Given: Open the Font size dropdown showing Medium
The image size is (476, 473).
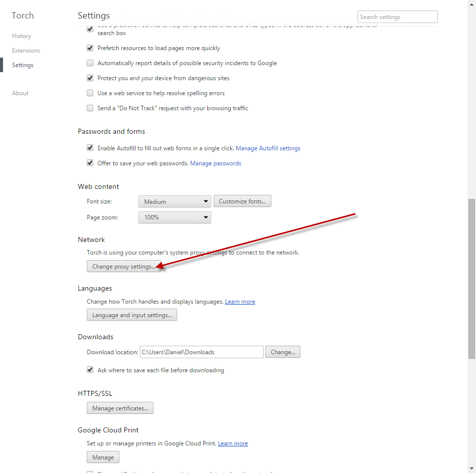Looking at the screenshot, I should pyautogui.click(x=175, y=201).
